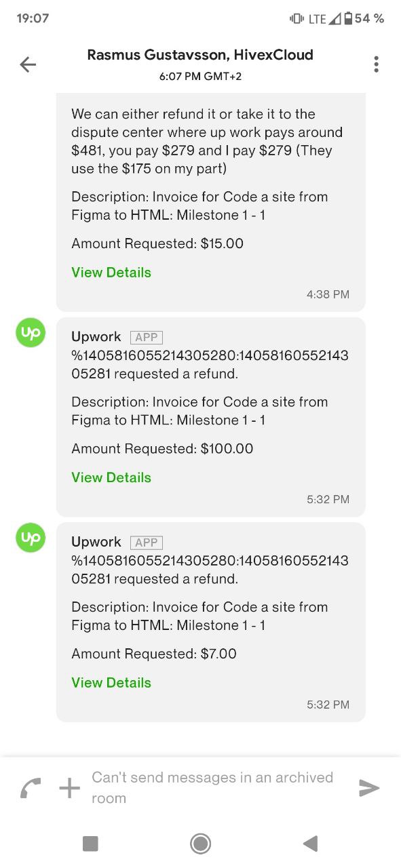This screenshot has width=401, height=868.
Task: Tap the 6:07 PM GMT+2 timezone subtitle
Action: [x=200, y=77]
